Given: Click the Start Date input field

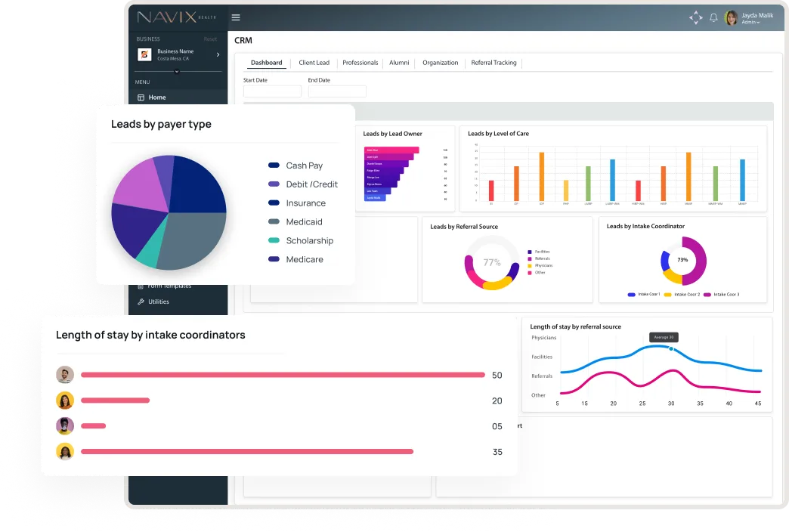Looking at the screenshot, I should 272,91.
